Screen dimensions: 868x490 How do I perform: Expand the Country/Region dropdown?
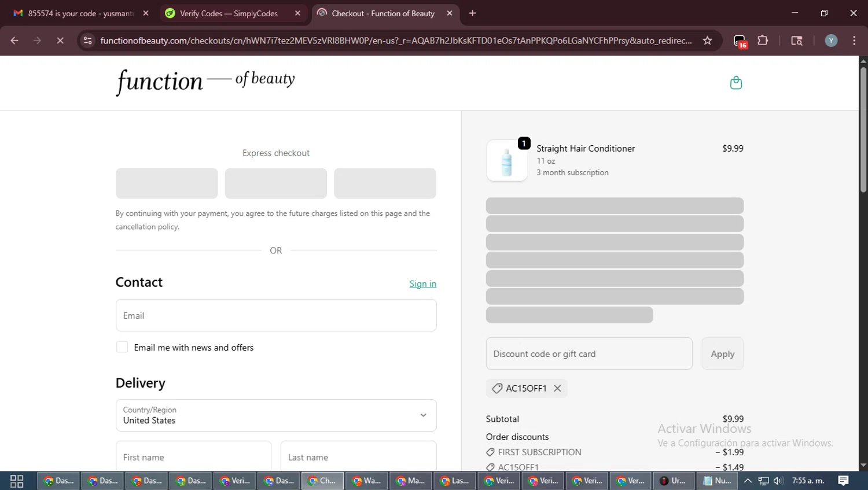[x=276, y=415]
